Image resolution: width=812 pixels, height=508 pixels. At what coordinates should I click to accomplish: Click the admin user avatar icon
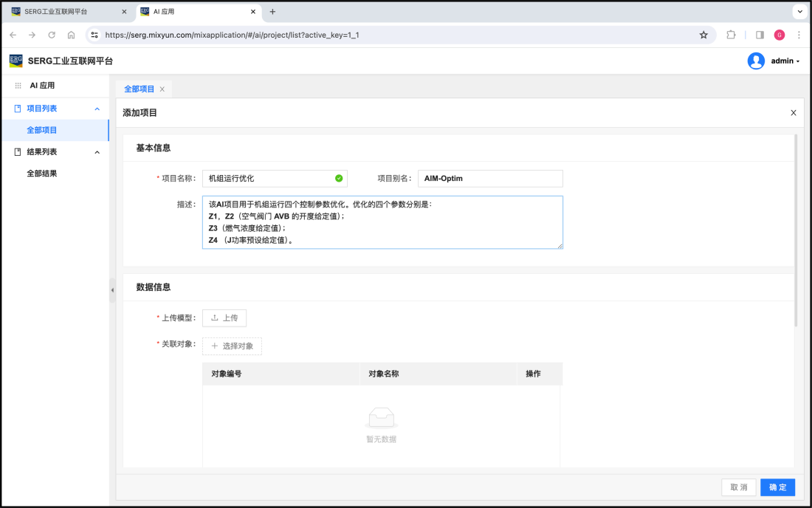[x=756, y=61]
